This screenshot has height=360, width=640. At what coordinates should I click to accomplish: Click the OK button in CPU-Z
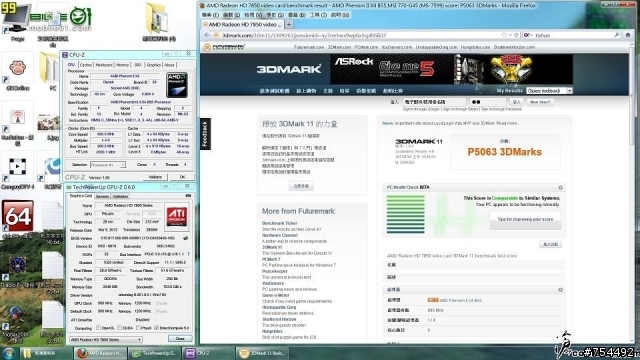tap(182, 177)
